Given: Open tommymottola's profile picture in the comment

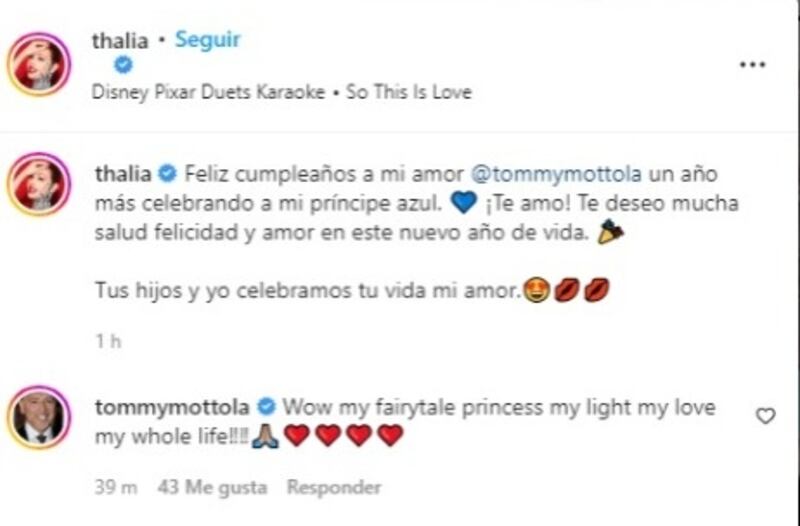Looking at the screenshot, I should [39, 416].
